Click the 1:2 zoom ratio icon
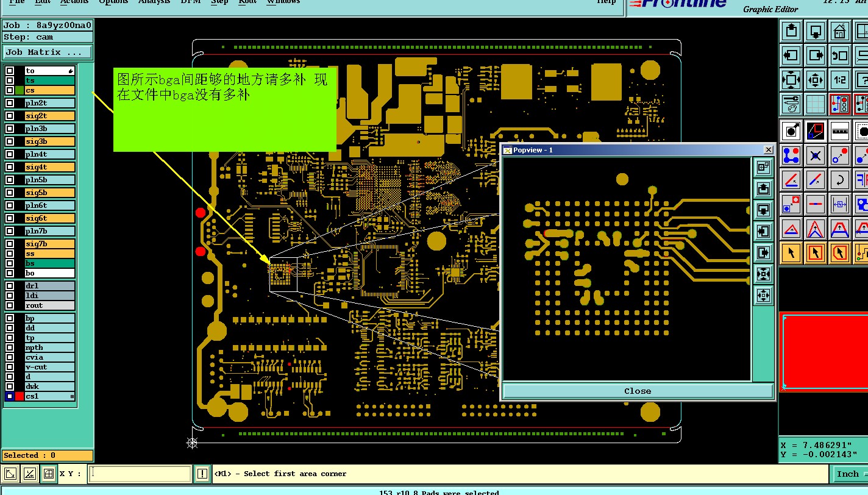 click(x=840, y=79)
